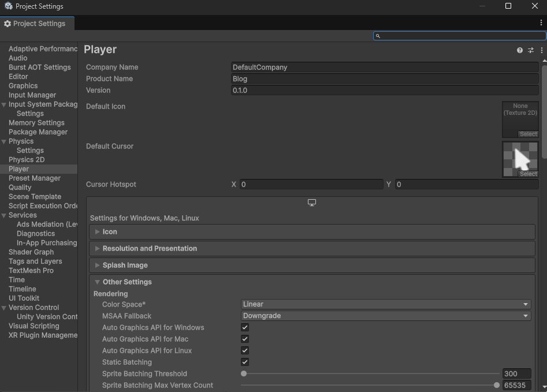Click the help question mark icon
547x392 pixels.
tap(520, 50)
